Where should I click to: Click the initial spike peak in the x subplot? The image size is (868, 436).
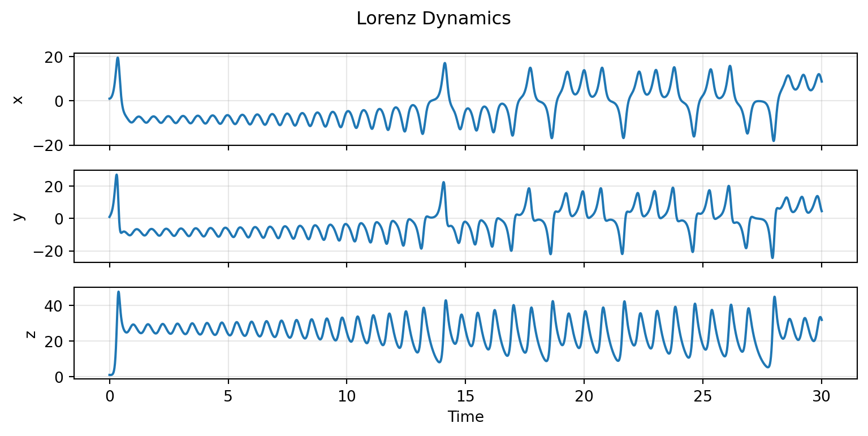point(118,58)
